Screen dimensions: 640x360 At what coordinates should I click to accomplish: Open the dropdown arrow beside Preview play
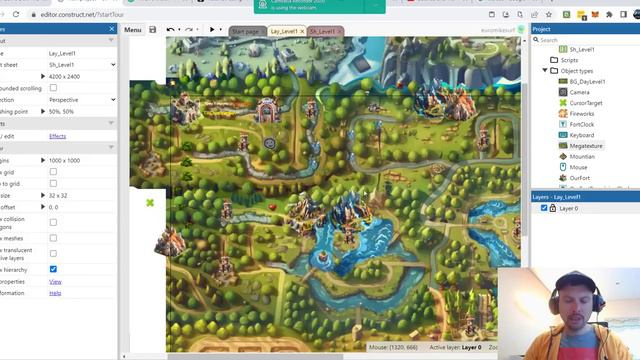pos(220,30)
